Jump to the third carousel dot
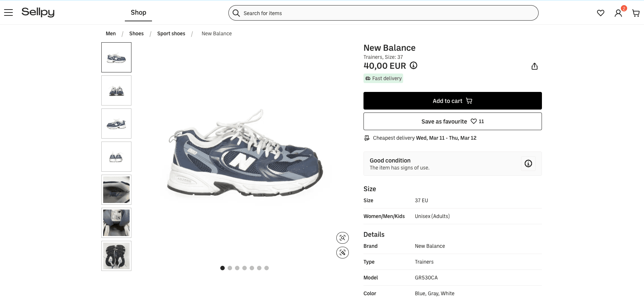This screenshot has height=300, width=644. pyautogui.click(x=237, y=268)
